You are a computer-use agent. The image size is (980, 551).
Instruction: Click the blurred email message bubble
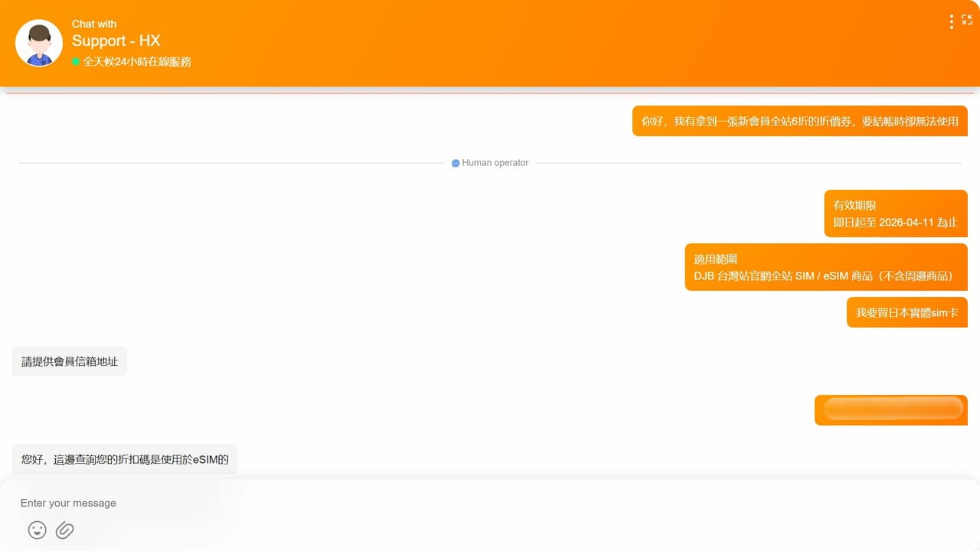891,410
